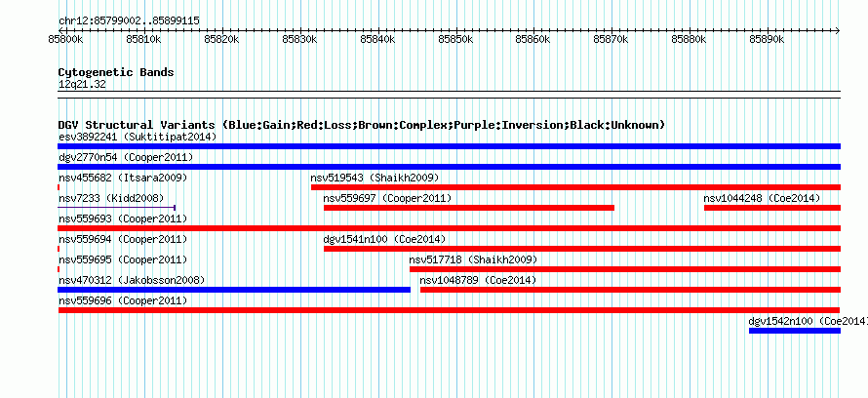Viewport: 868px width, 398px height.
Task: Click nsv519543 (Shaikh2009) label
Action: click(375, 178)
